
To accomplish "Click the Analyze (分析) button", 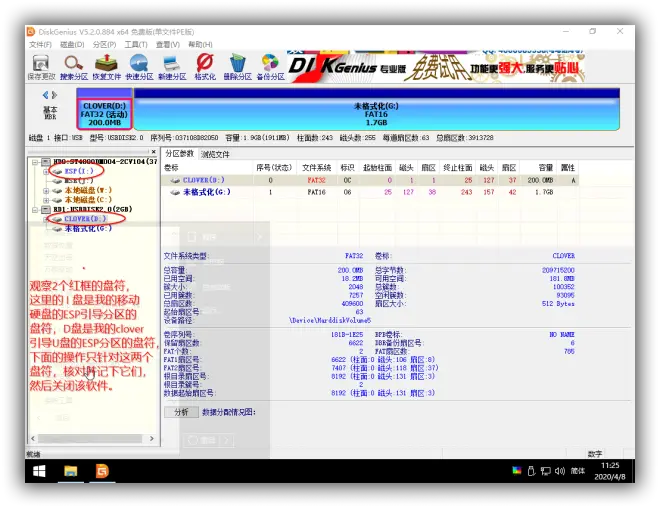I will pyautogui.click(x=181, y=412).
